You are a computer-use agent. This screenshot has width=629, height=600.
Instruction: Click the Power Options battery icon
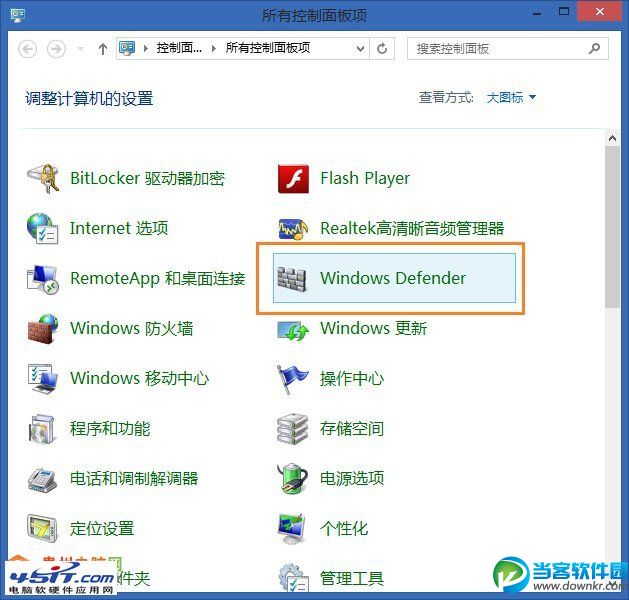click(292, 478)
